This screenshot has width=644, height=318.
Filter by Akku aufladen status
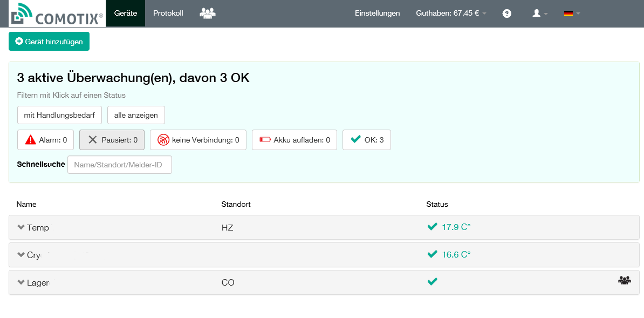pos(294,140)
